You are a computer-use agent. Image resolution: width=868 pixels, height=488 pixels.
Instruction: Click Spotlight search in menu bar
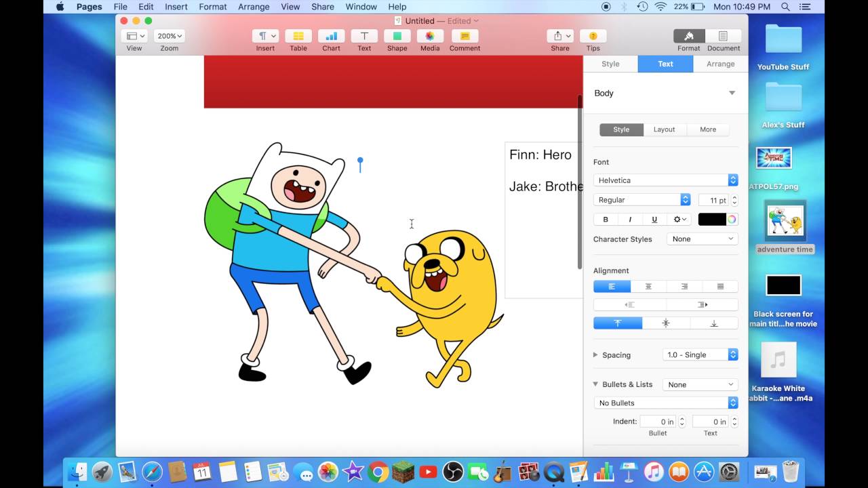tap(785, 7)
